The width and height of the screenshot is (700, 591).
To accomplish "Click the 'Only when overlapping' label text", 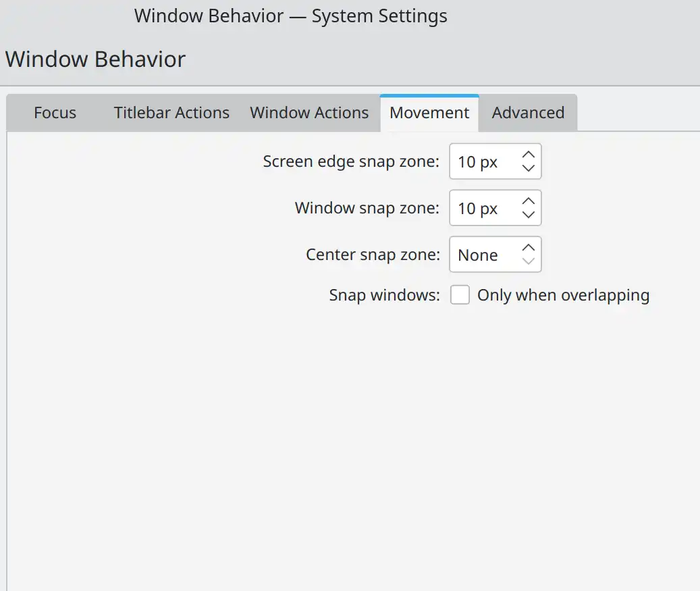I will (x=563, y=295).
